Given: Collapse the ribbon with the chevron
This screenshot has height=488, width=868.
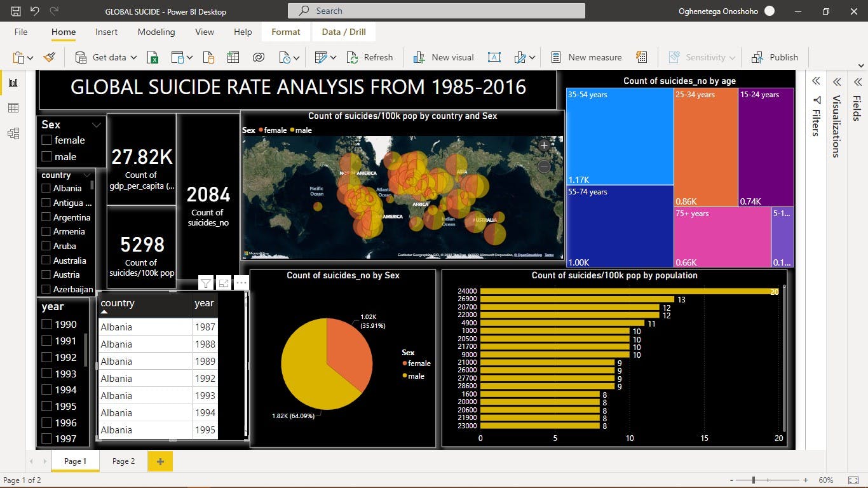Looking at the screenshot, I should tap(861, 65).
